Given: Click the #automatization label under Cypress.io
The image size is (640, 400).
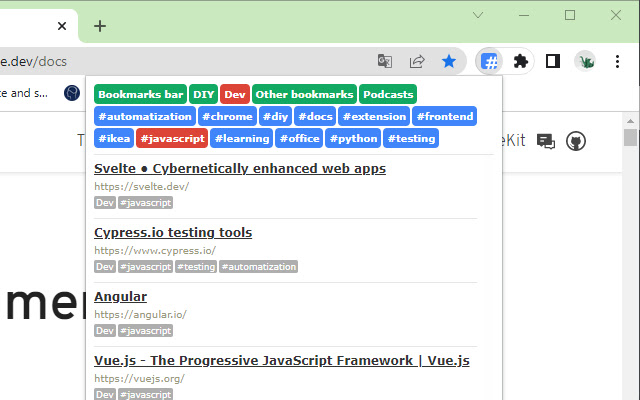Looking at the screenshot, I should pyautogui.click(x=258, y=267).
